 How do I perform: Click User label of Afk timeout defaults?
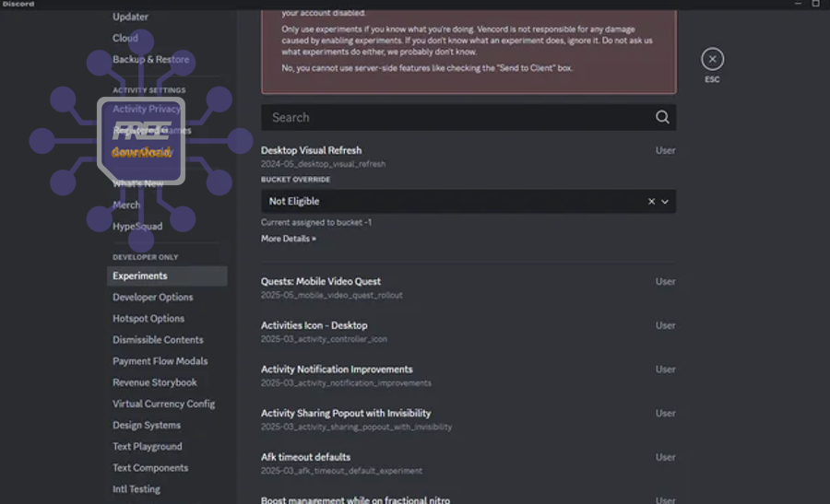tap(665, 457)
